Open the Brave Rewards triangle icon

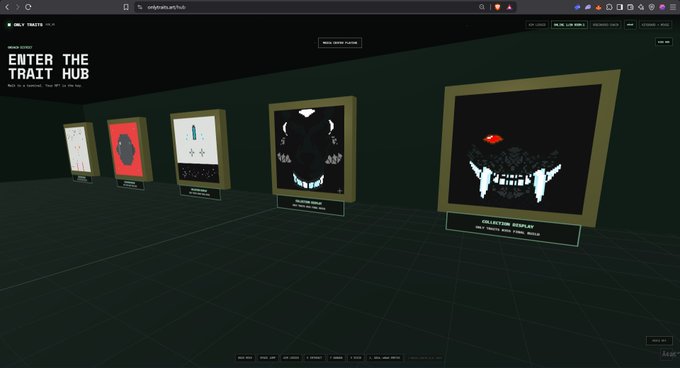coord(509,7)
